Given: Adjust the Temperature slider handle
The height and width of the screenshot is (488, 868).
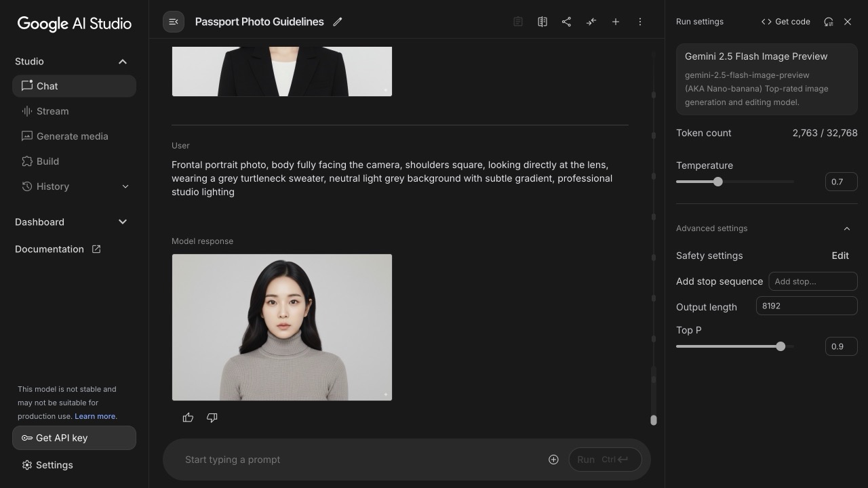Looking at the screenshot, I should [718, 182].
